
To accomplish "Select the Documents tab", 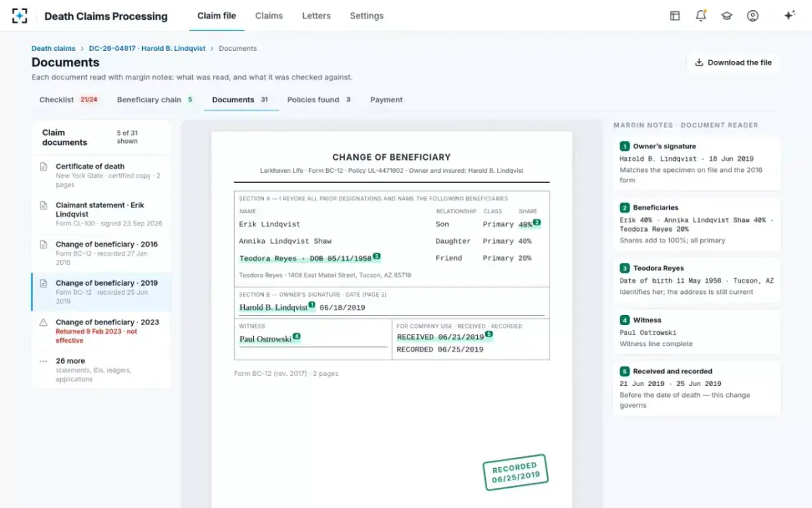I will 242,100.
